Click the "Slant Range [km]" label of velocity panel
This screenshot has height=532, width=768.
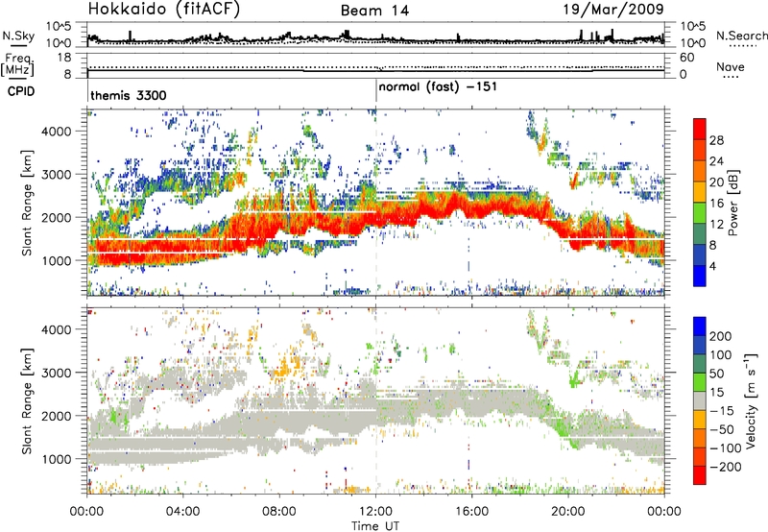point(27,400)
